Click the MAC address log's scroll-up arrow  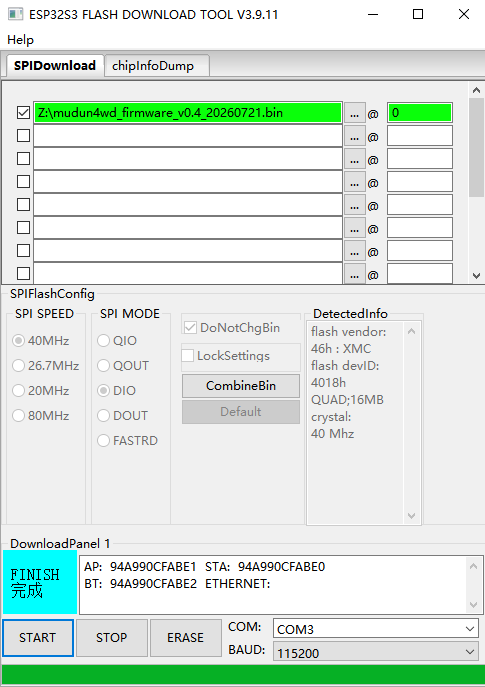[473, 566]
